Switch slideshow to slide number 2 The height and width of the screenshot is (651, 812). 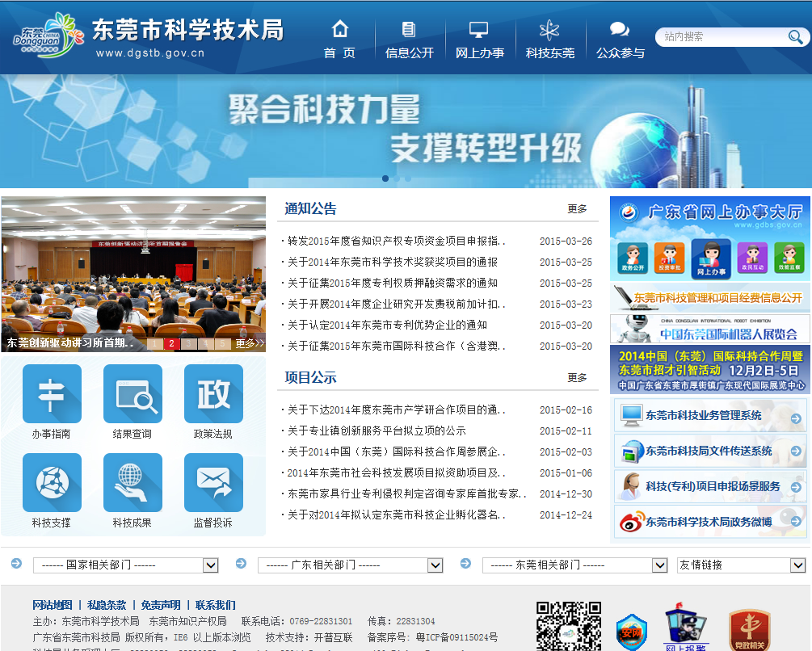(x=171, y=343)
